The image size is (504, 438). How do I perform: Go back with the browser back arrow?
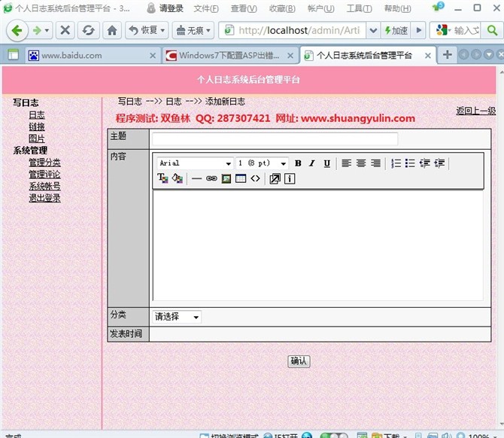click(17, 31)
